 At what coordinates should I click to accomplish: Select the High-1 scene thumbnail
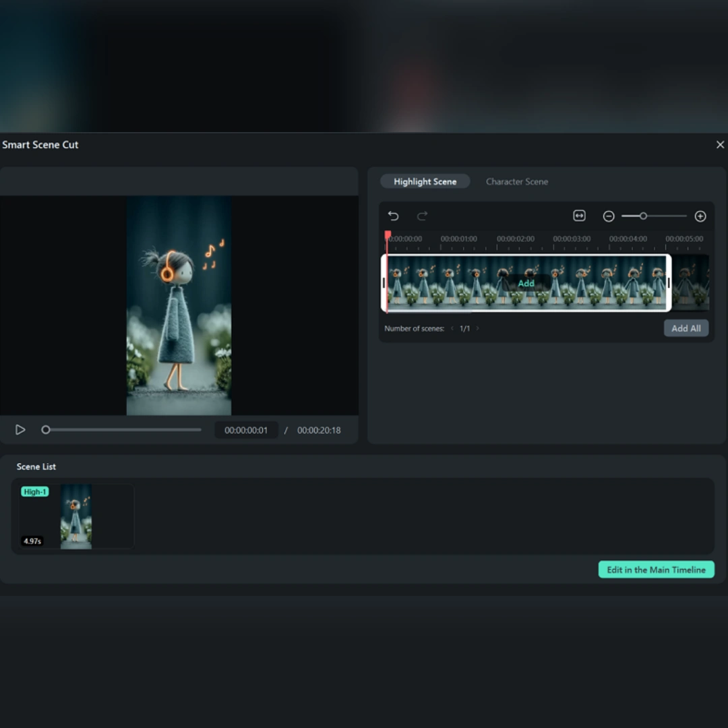[x=76, y=516]
